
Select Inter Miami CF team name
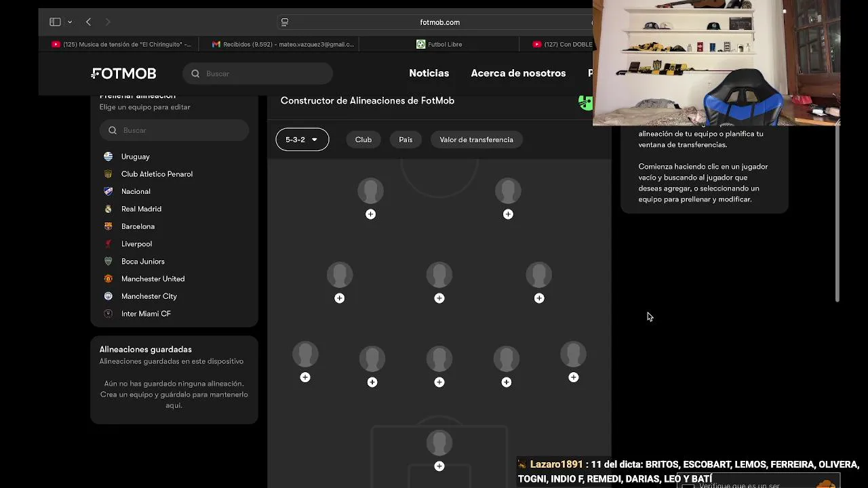146,314
